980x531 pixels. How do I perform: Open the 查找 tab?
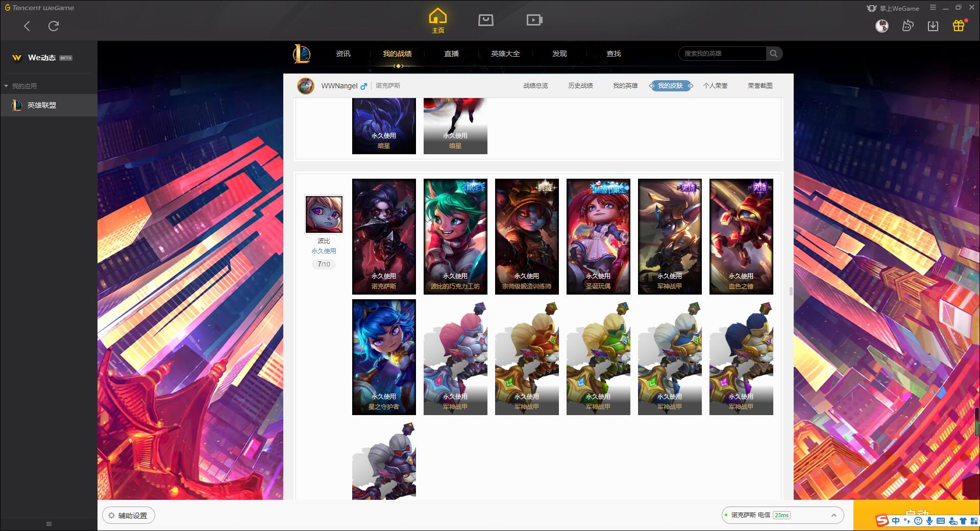pyautogui.click(x=614, y=54)
